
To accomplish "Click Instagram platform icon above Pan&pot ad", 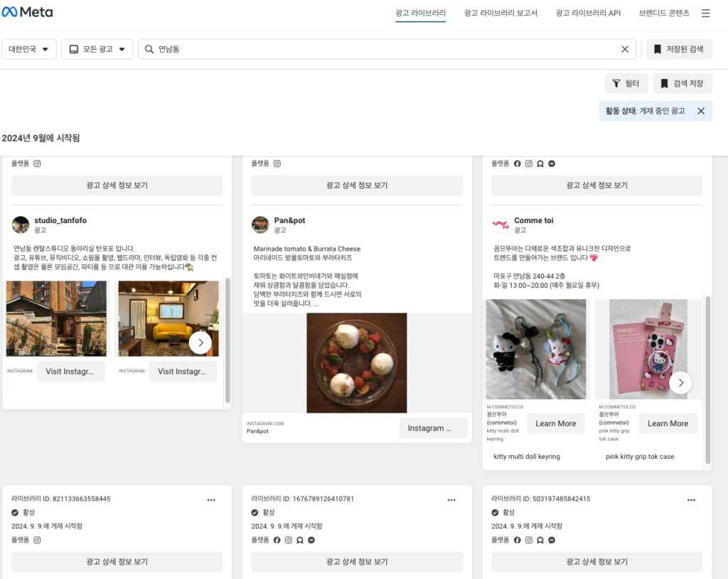I will pyautogui.click(x=277, y=163).
